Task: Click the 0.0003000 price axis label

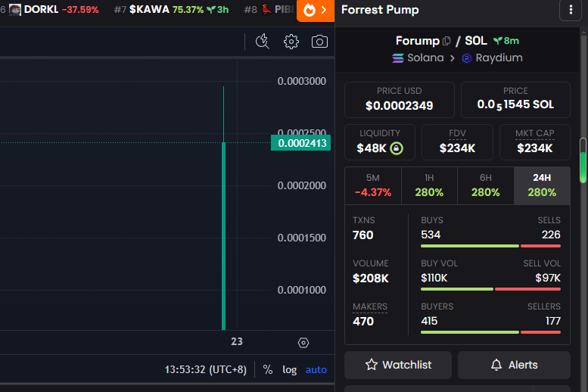Action: 301,81
